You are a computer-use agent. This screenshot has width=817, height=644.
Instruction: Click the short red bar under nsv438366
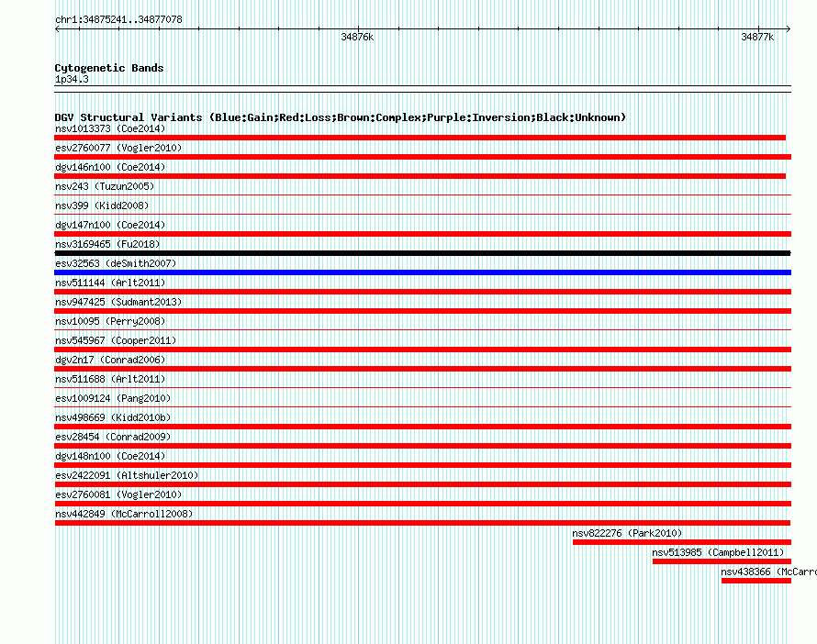click(x=756, y=581)
